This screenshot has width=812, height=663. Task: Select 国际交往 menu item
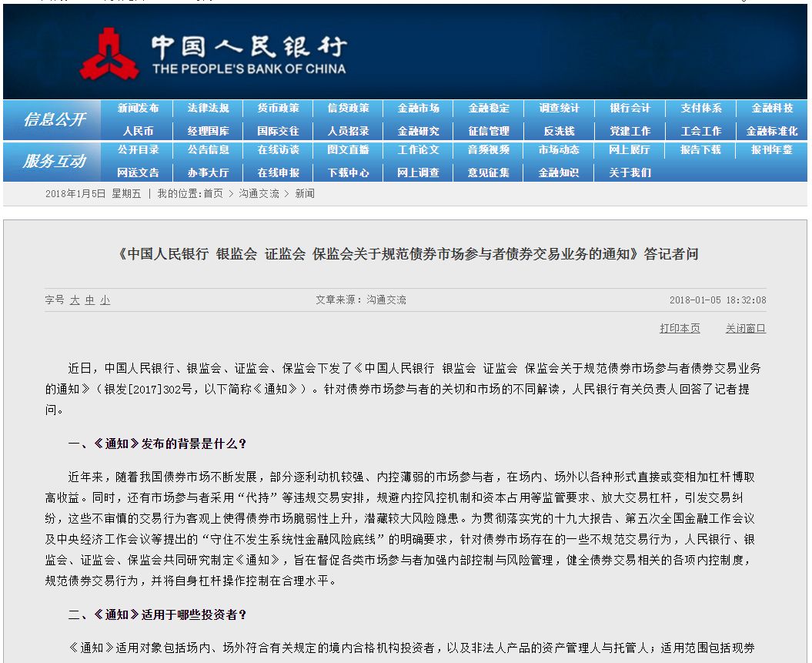tap(279, 131)
